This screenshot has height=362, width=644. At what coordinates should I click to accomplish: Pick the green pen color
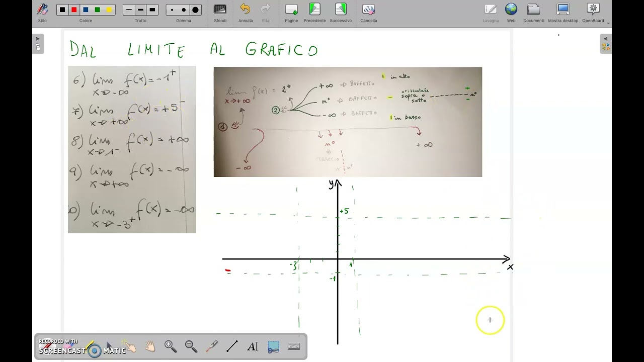[x=97, y=10]
